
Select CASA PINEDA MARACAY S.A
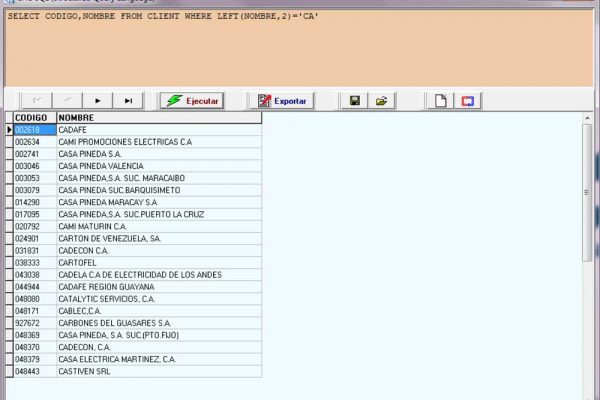pos(159,202)
